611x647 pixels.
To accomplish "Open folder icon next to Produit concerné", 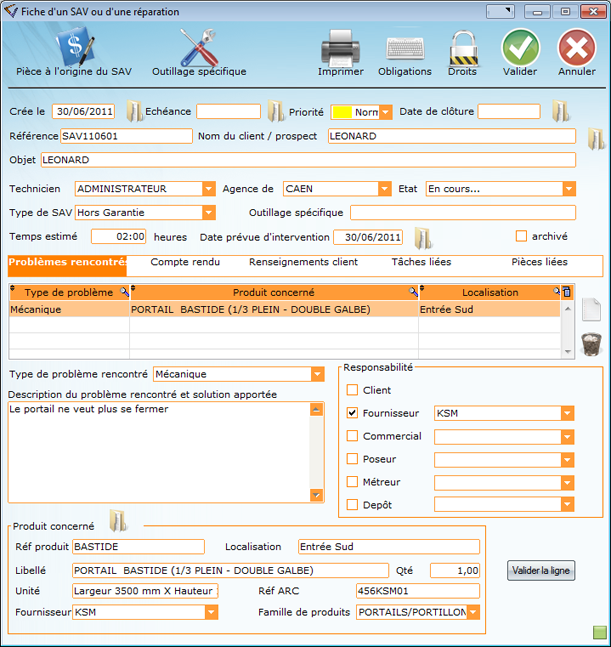I will (118, 521).
